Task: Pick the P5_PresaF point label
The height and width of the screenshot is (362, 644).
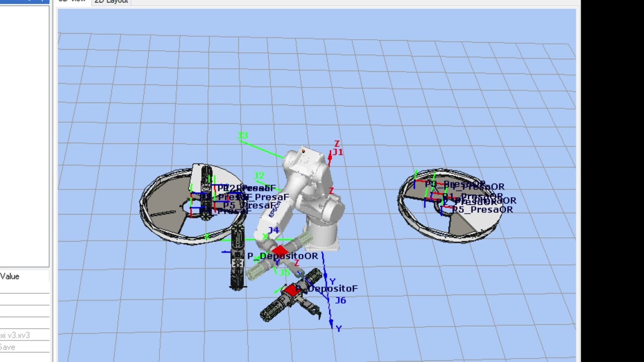Action: coord(250,206)
